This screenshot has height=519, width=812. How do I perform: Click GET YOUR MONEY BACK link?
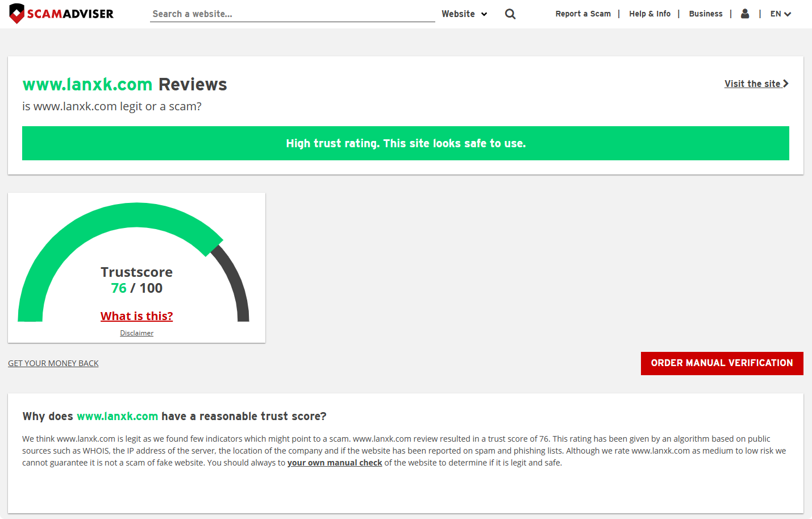[53, 363]
